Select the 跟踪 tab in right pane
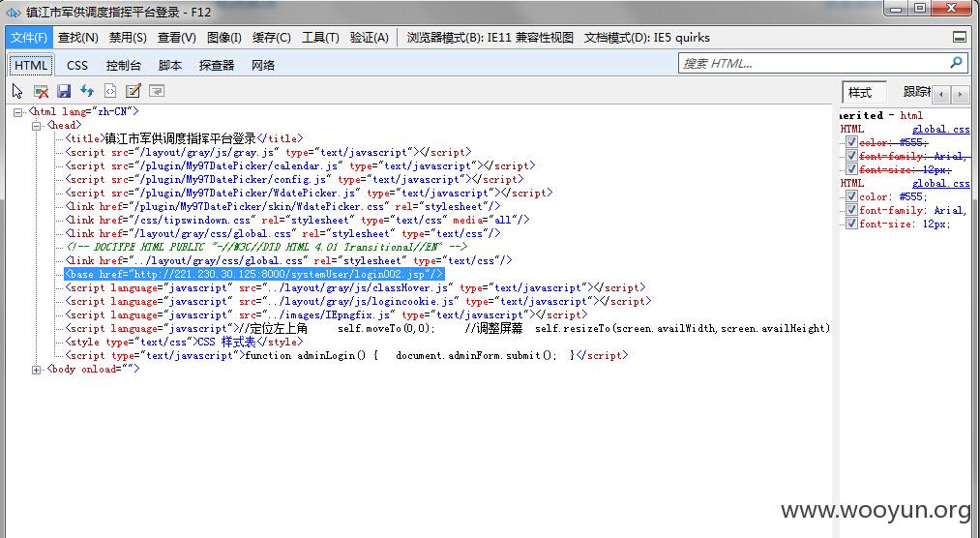This screenshot has width=980, height=538. pyautogui.click(x=916, y=92)
